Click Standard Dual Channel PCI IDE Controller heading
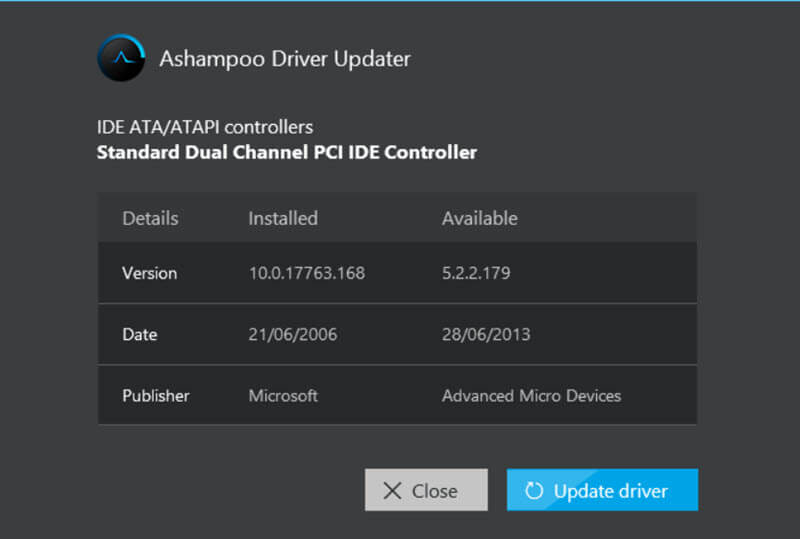Screen dimensions: 800x539 point(287,152)
